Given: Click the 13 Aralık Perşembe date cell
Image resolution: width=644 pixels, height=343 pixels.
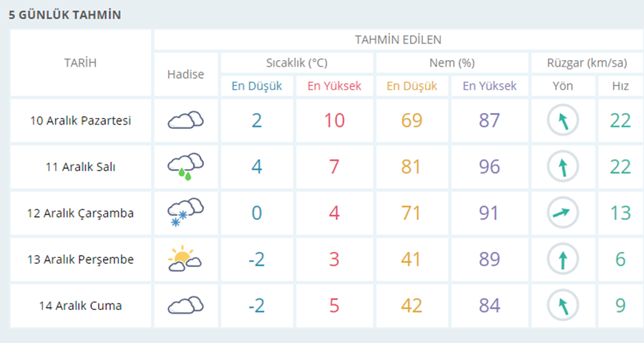Looking at the screenshot, I should (x=81, y=259).
